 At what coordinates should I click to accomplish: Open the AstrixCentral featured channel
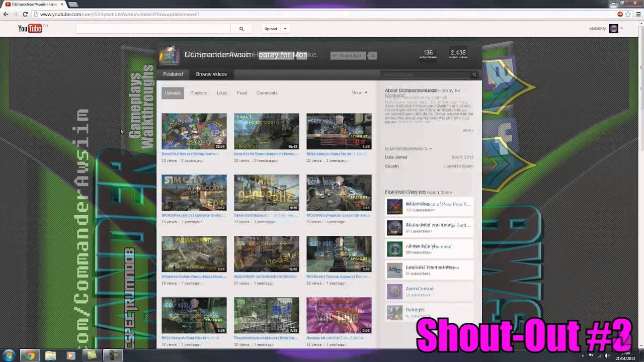[419, 289]
